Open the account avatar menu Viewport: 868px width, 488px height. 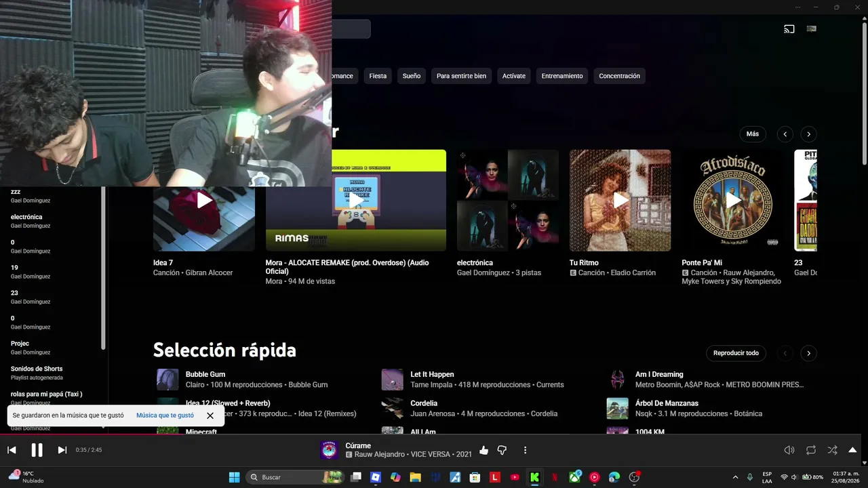coord(811,28)
